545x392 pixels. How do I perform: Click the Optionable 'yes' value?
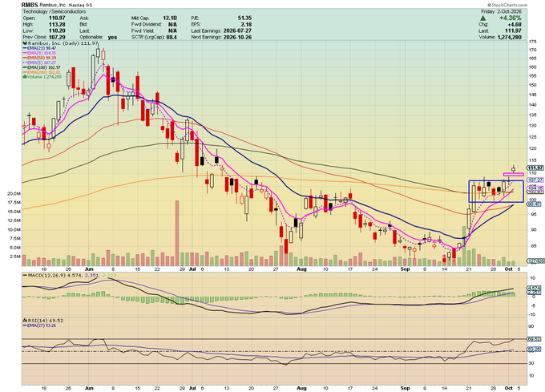pyautogui.click(x=112, y=37)
